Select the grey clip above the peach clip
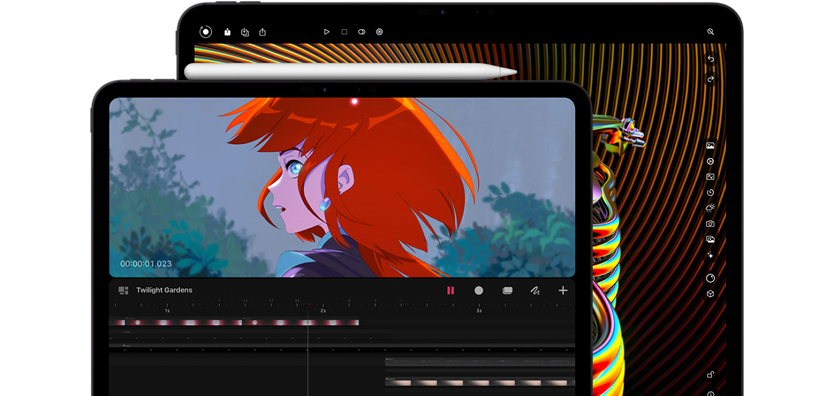834x396 pixels. pos(480,361)
